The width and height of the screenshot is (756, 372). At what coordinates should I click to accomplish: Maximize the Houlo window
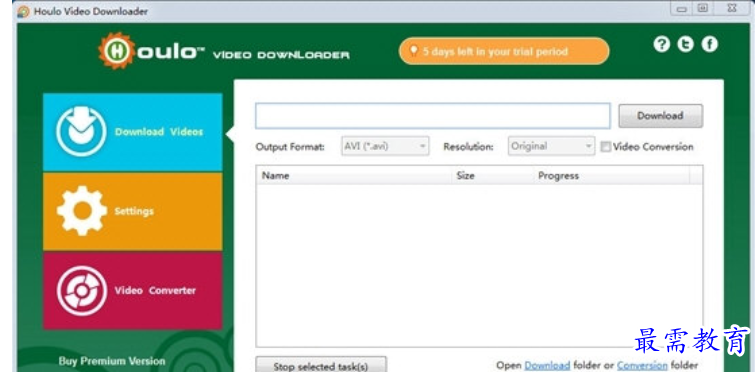tap(703, 9)
